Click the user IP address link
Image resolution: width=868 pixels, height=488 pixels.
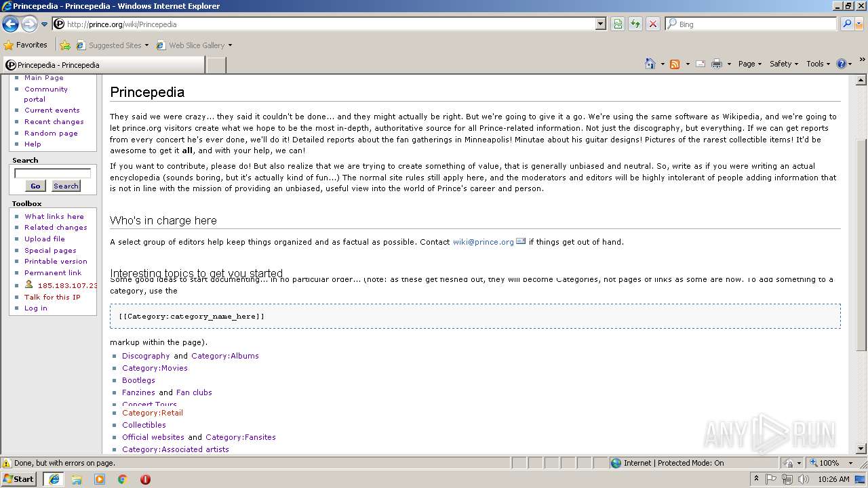point(67,285)
